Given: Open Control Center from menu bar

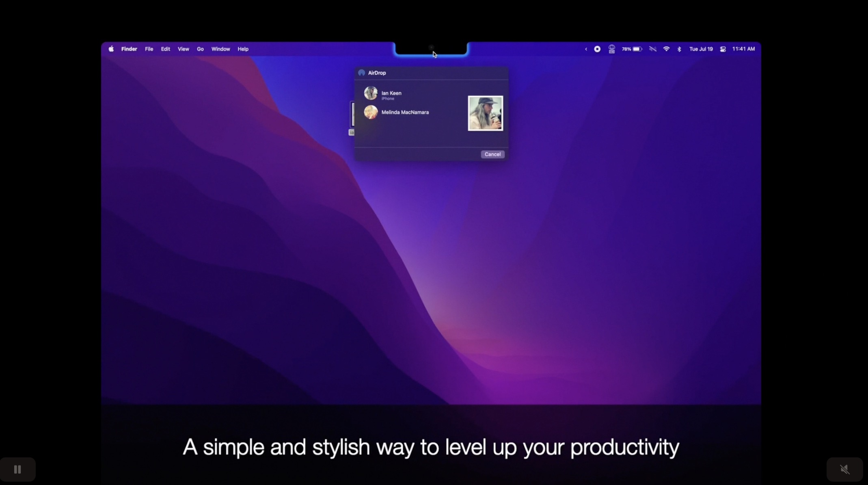Looking at the screenshot, I should pyautogui.click(x=723, y=49).
